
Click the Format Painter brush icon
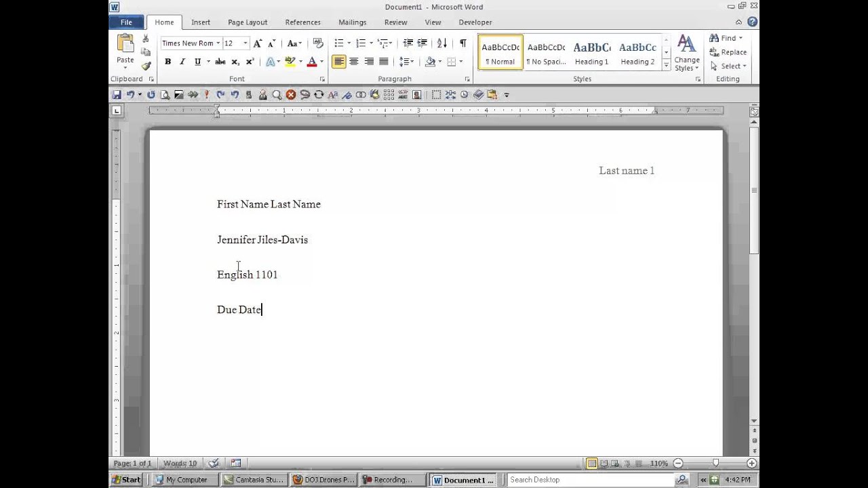pyautogui.click(x=146, y=66)
